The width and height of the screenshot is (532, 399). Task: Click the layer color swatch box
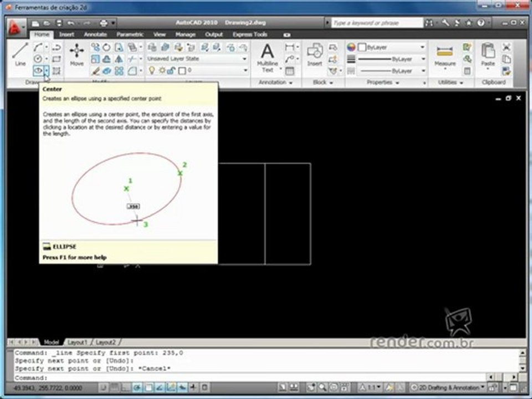182,70
